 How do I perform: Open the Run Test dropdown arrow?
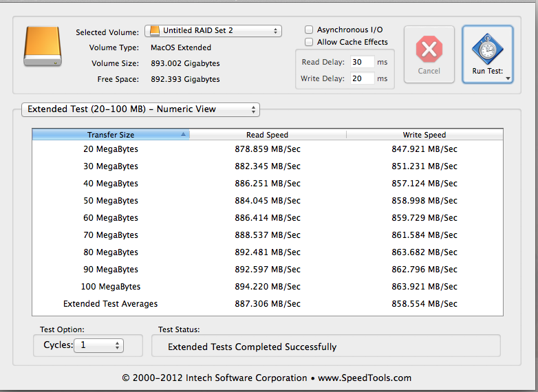tap(508, 78)
